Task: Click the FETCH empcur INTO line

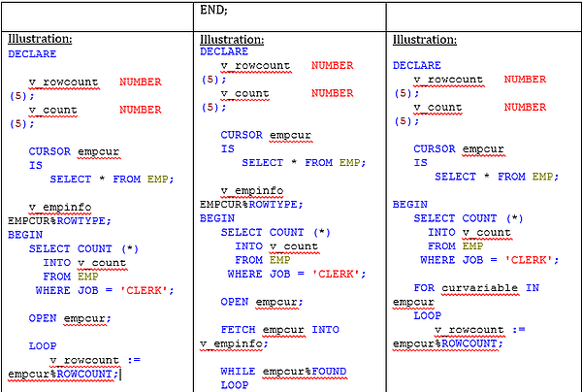Action: tap(279, 330)
